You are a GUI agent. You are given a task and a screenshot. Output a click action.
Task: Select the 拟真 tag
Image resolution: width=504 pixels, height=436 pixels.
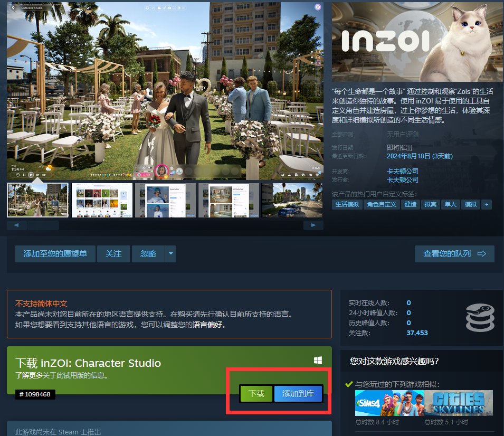pos(431,204)
